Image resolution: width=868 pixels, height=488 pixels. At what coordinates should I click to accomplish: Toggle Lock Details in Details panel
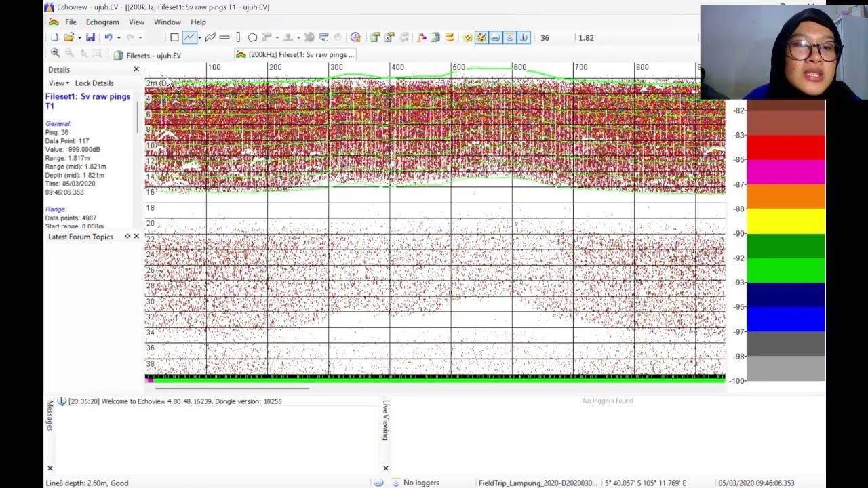(94, 83)
